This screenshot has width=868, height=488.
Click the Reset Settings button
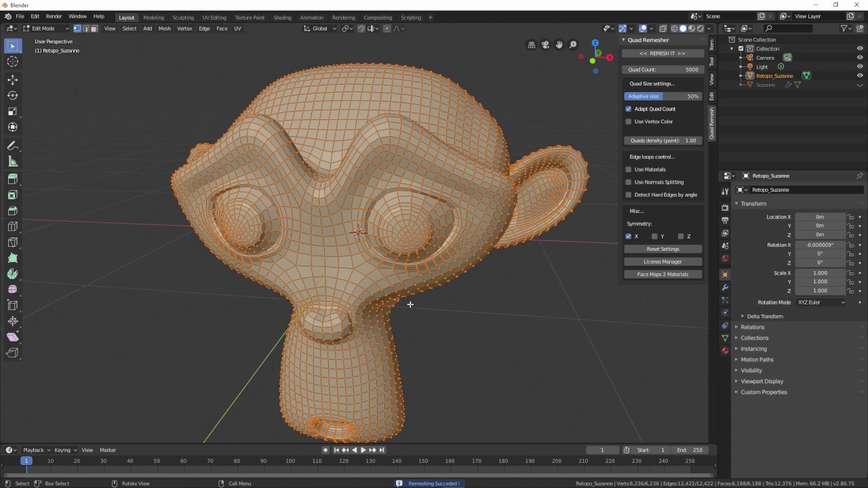tap(663, 249)
